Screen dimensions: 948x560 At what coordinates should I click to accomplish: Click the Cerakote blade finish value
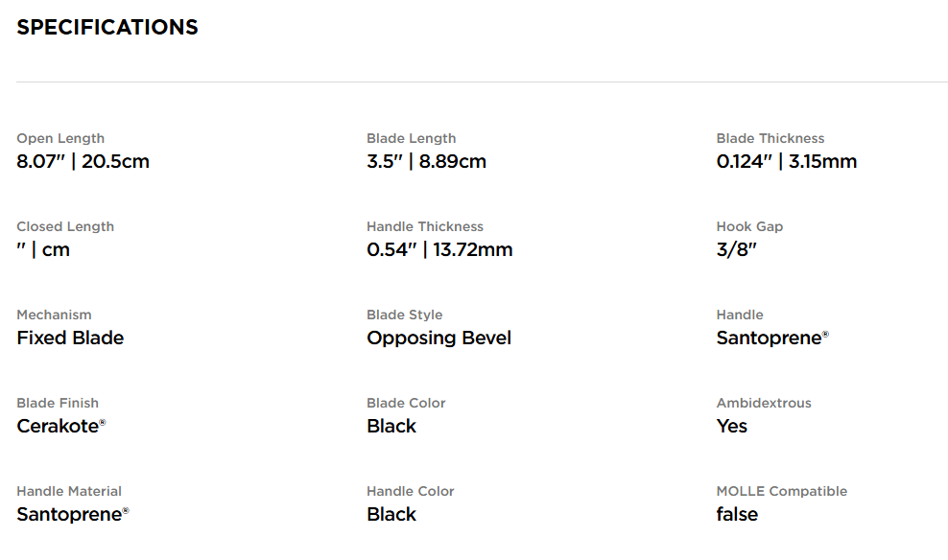point(59,426)
